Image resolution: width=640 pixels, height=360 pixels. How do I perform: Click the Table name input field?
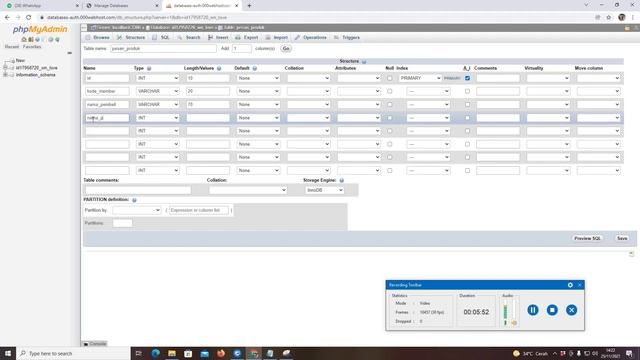163,49
